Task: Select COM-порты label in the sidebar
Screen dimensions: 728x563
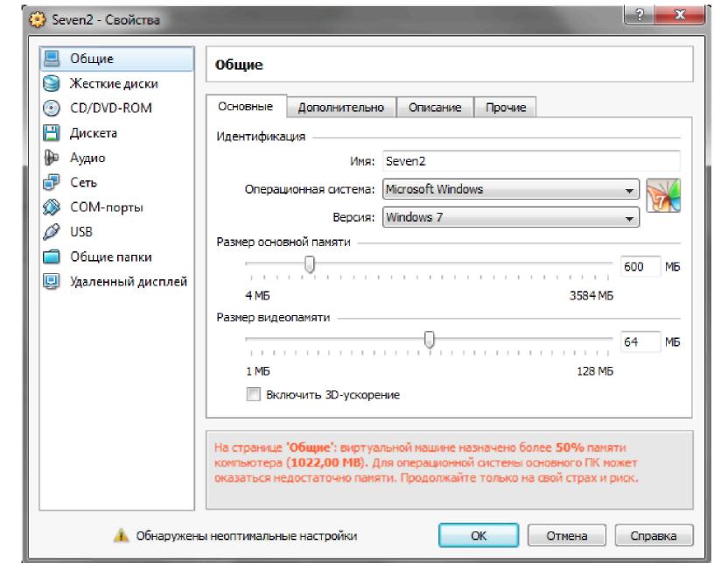Action: coord(107,208)
